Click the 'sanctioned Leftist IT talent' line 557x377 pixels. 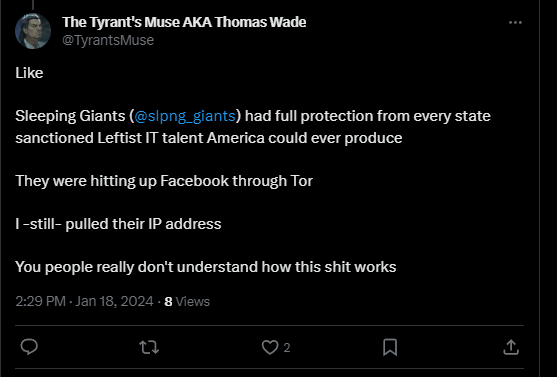coord(209,138)
